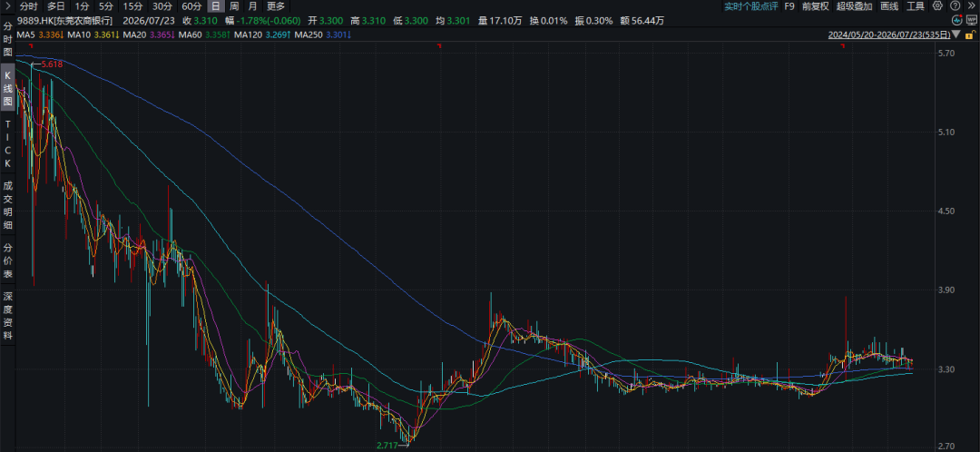Viewport: 980px width, 452px height.
Task: Open the TICK sidebar panel
Action: click(7, 143)
